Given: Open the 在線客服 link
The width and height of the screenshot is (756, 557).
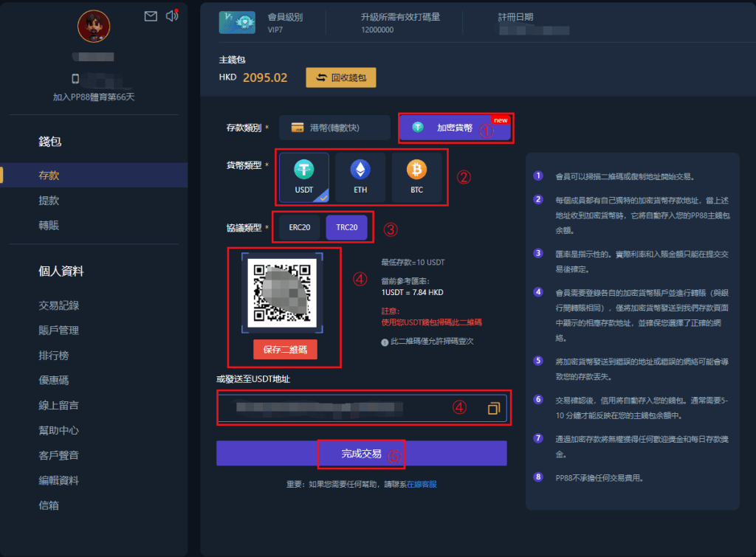Looking at the screenshot, I should (422, 484).
